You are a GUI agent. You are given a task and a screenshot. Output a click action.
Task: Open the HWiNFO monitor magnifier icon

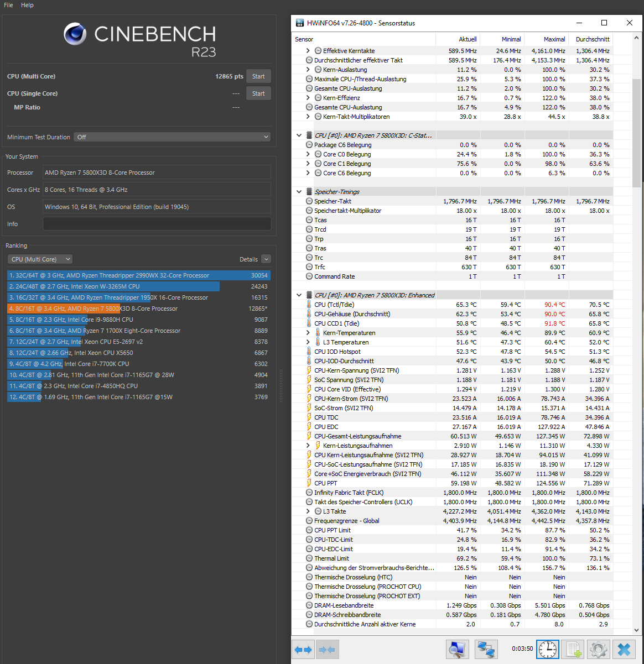[x=457, y=650]
